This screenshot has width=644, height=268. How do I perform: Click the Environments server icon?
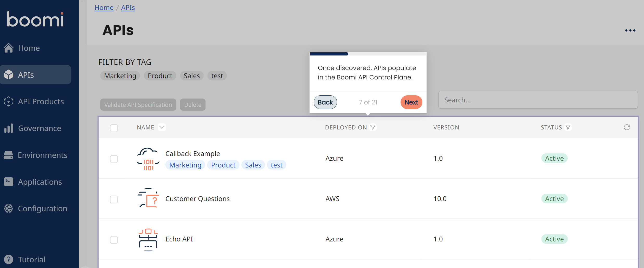pyautogui.click(x=9, y=155)
